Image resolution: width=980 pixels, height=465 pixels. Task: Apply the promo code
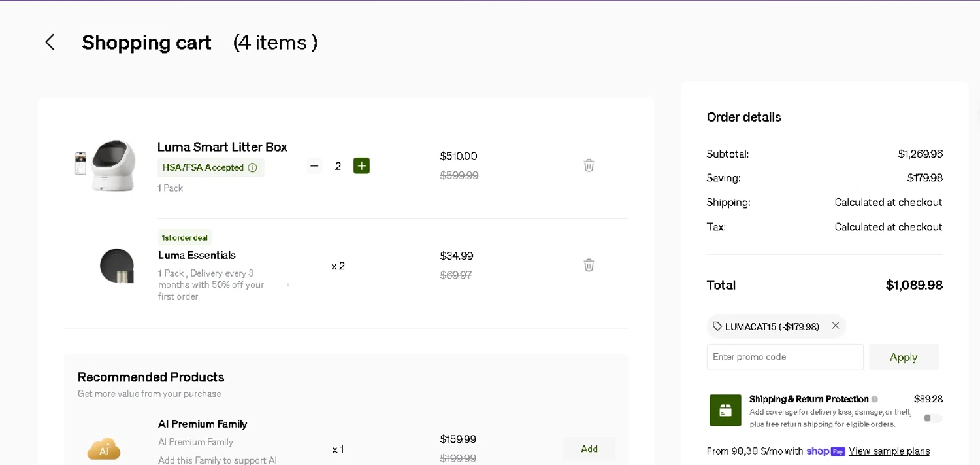click(904, 357)
